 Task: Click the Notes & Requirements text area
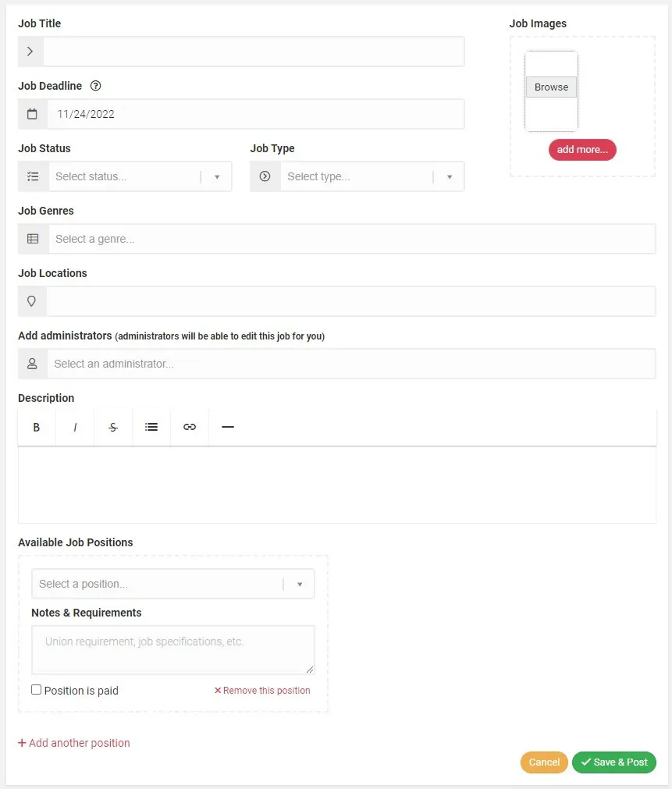pyautogui.click(x=172, y=649)
